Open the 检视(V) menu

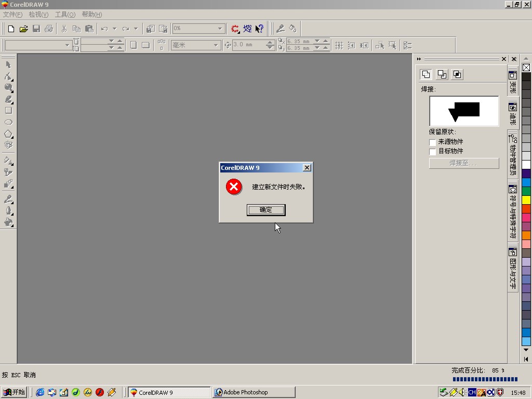pyautogui.click(x=38, y=15)
